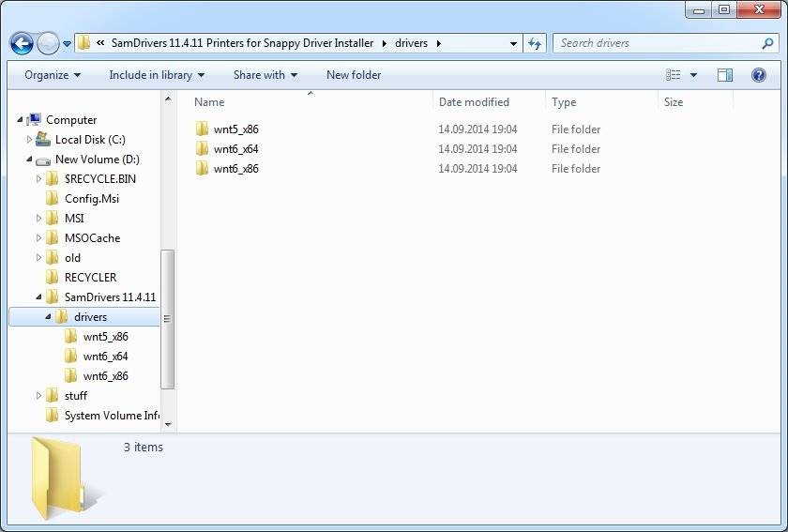Toggle the preview pane icon

point(724,75)
